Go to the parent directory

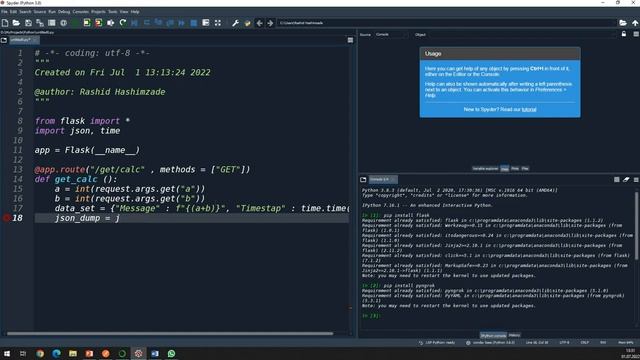click(635, 23)
